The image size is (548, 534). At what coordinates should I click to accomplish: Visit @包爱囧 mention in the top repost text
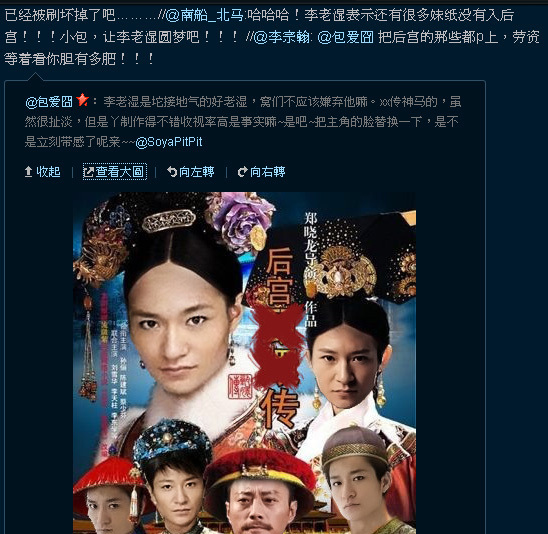[345, 37]
